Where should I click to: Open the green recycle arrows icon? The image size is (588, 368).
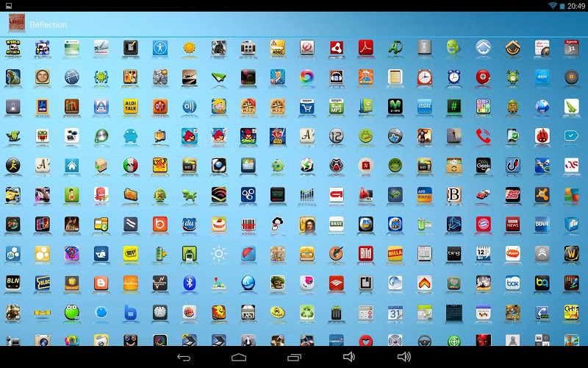tap(306, 312)
